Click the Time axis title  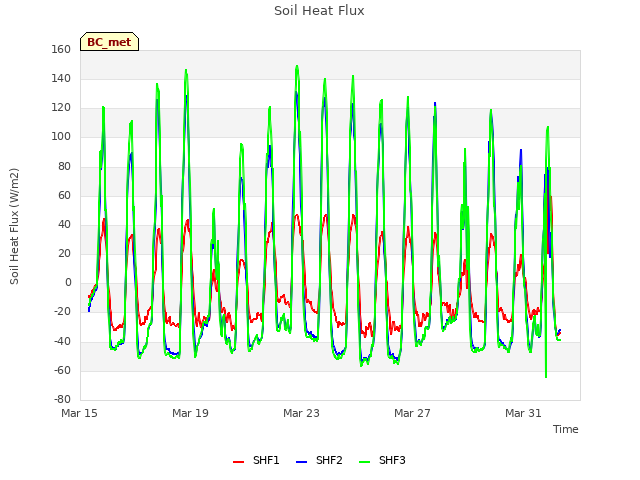[x=566, y=429]
